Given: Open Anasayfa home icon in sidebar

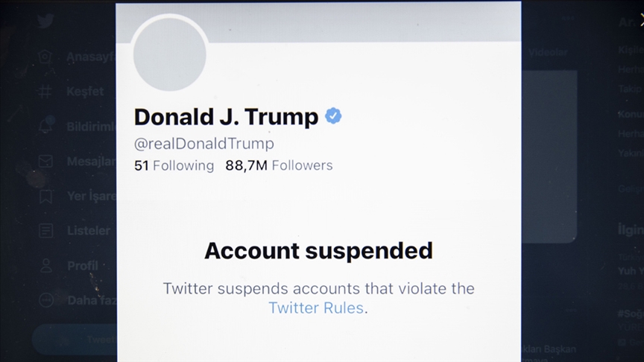Looking at the screenshot, I should (x=46, y=57).
